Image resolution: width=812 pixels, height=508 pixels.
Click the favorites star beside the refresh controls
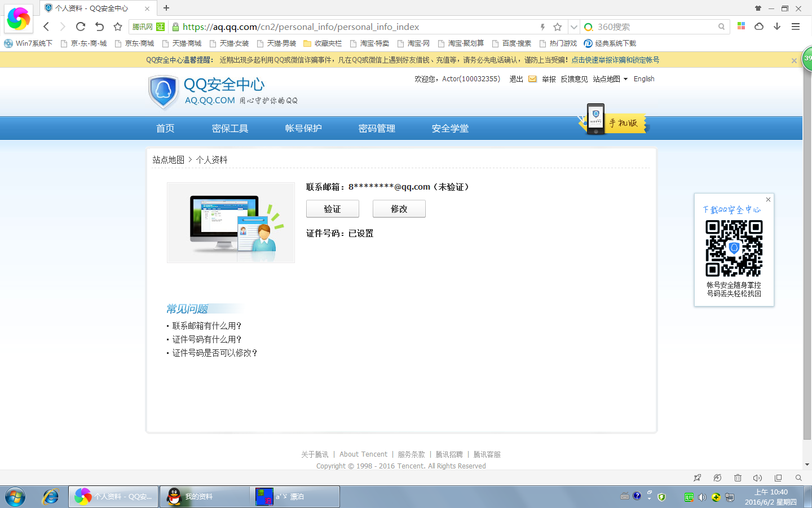pyautogui.click(x=118, y=27)
